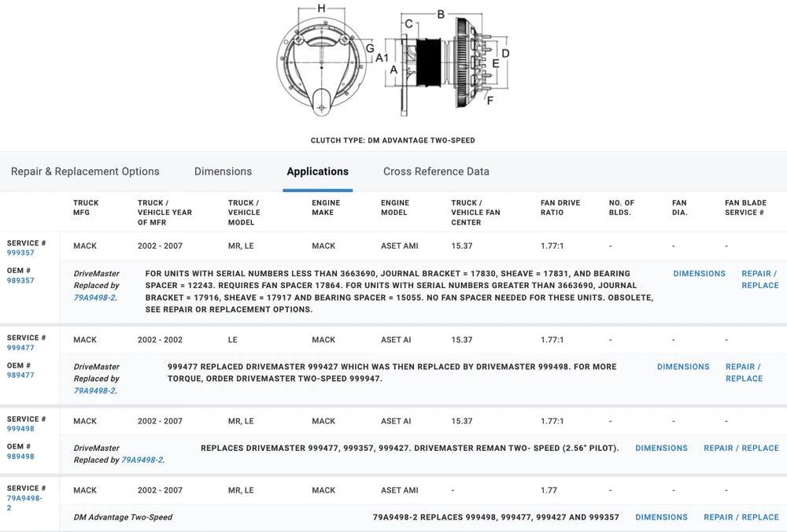
Task: Click REPAIR / REPLACE for service 999357
Action: (x=759, y=279)
